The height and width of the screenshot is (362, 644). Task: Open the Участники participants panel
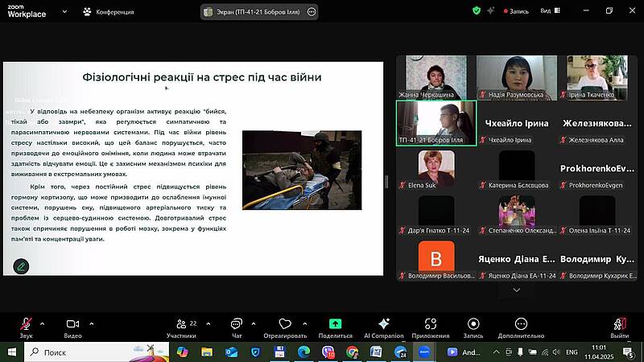(x=181, y=324)
